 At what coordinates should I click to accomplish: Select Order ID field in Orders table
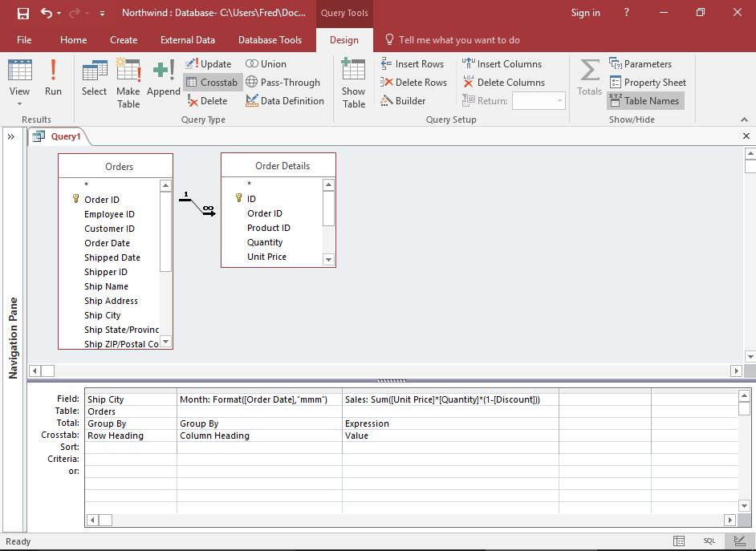[x=102, y=200]
